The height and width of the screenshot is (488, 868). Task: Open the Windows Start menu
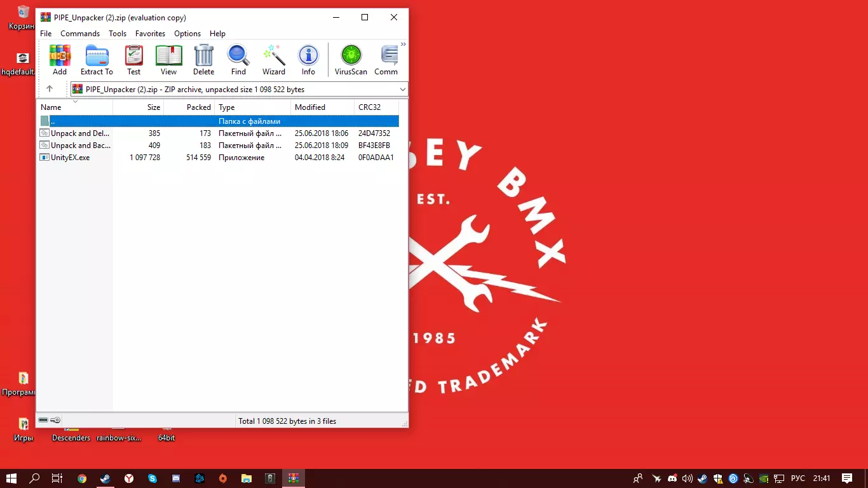click(11, 478)
